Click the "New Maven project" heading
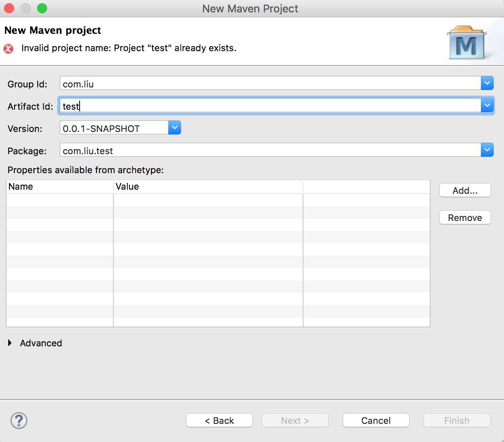The height and width of the screenshot is (442, 504). tap(53, 31)
